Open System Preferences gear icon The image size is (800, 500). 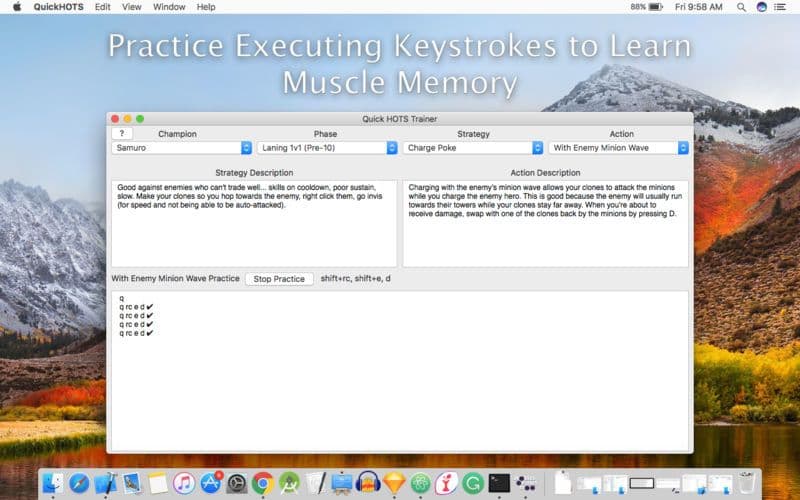pyautogui.click(x=237, y=483)
